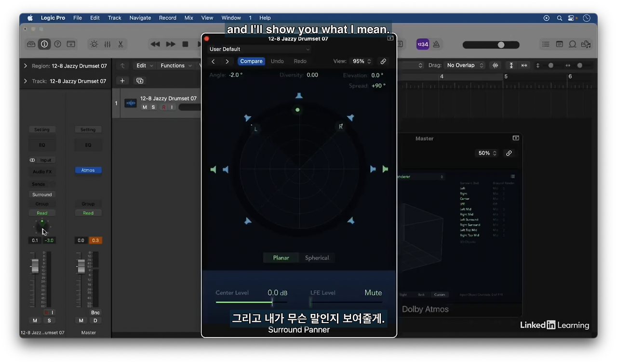Click the link icon in the Master plug-in window

click(509, 153)
